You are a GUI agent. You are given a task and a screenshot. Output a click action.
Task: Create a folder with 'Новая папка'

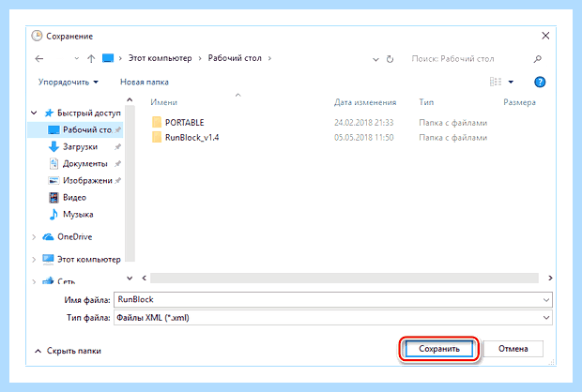(145, 82)
